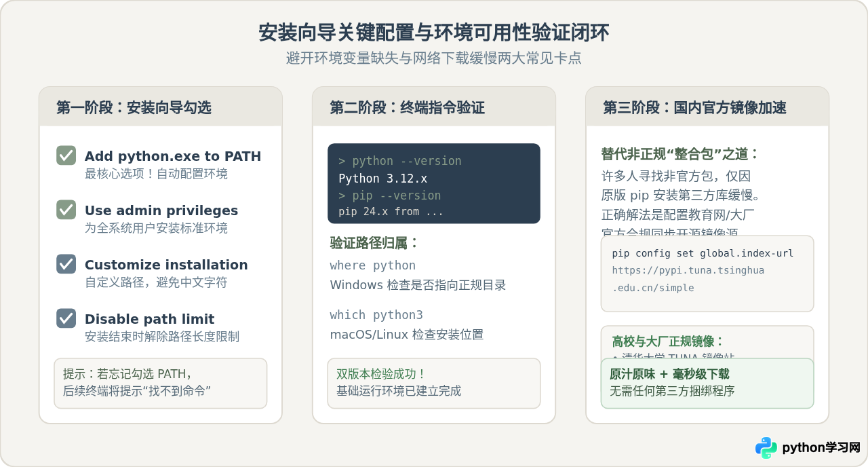This screenshot has width=868, height=467.
Task: Click the text 为全系统用户安装标准环境
Action: [x=156, y=228]
